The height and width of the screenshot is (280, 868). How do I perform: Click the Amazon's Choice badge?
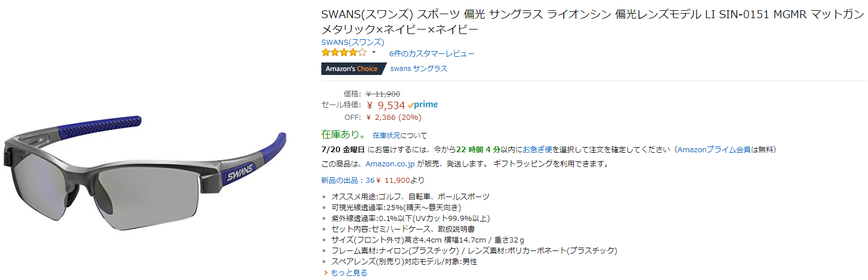[x=352, y=69]
